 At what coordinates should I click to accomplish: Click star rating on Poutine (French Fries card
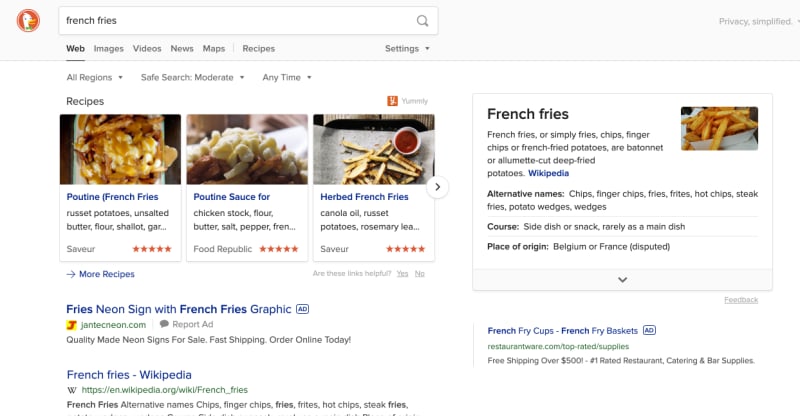[x=152, y=249]
